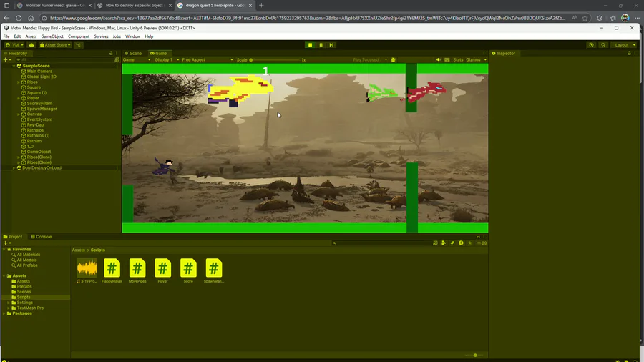Toggle frame debugger bug icon
The height and width of the screenshot is (362, 644).
[393, 59]
